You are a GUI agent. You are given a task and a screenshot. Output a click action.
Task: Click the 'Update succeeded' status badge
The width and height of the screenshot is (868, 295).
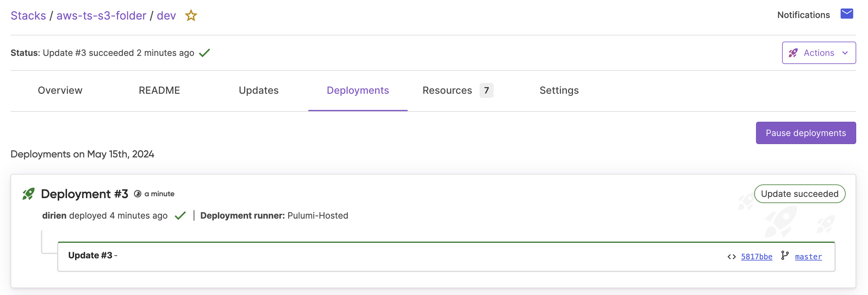(x=800, y=194)
